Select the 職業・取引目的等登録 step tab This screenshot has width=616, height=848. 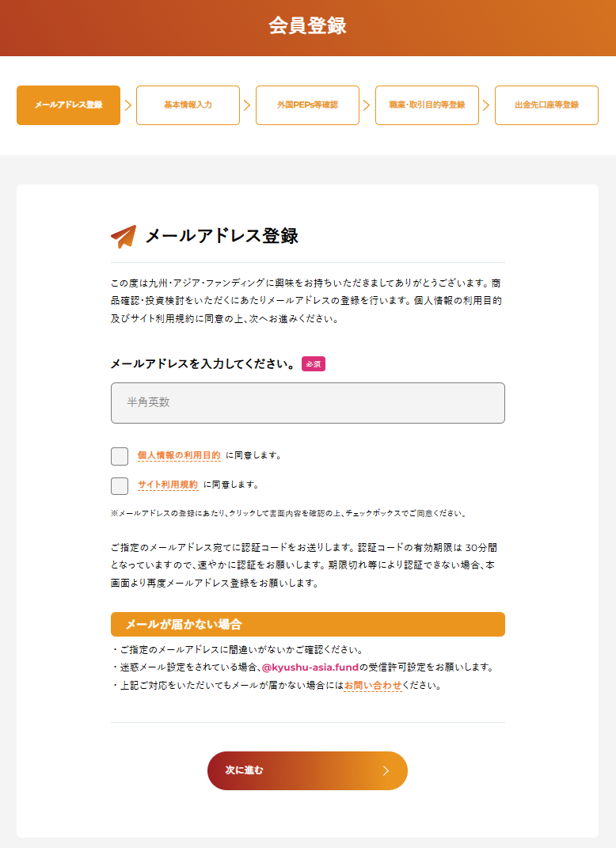tap(428, 105)
